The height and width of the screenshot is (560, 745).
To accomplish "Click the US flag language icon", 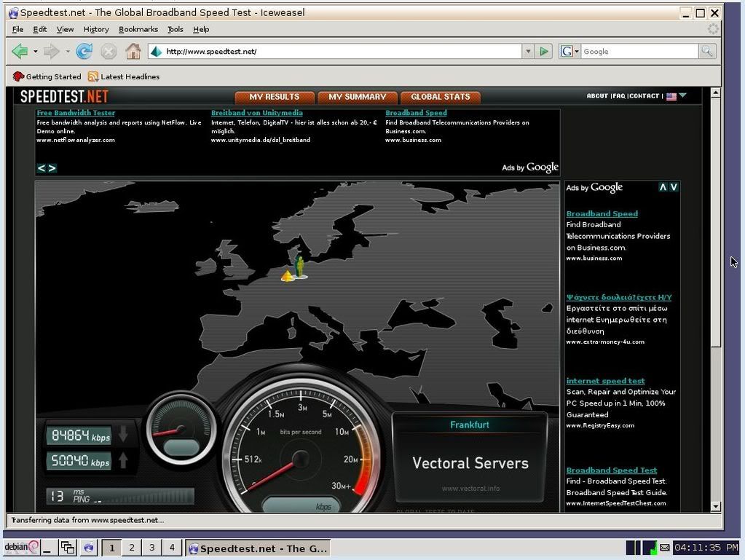I will coord(671,96).
